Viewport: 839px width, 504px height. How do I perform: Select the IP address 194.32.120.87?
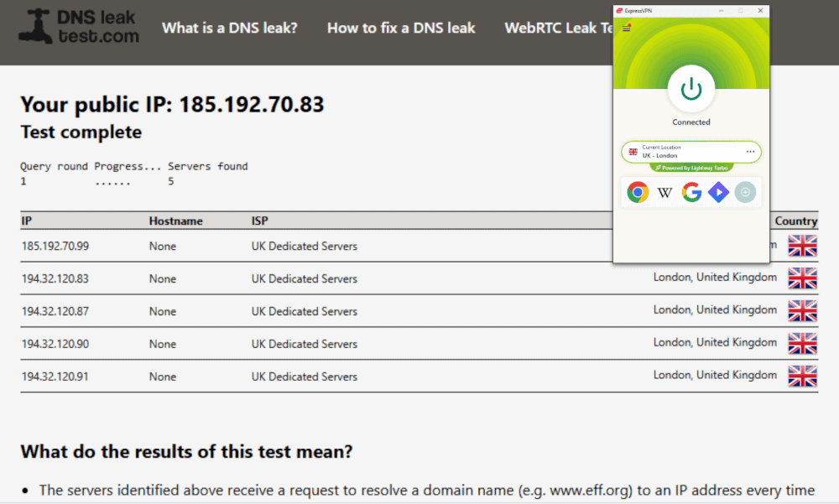coord(55,311)
